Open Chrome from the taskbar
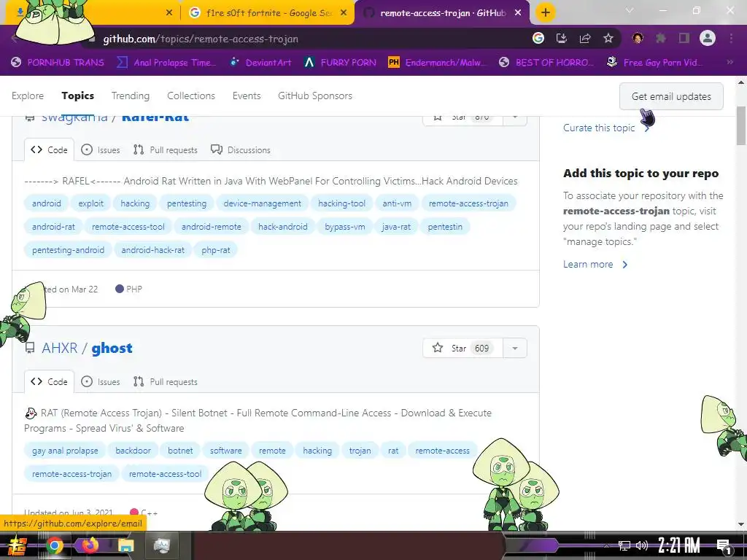Screen dimensions: 747x560 pos(54,545)
